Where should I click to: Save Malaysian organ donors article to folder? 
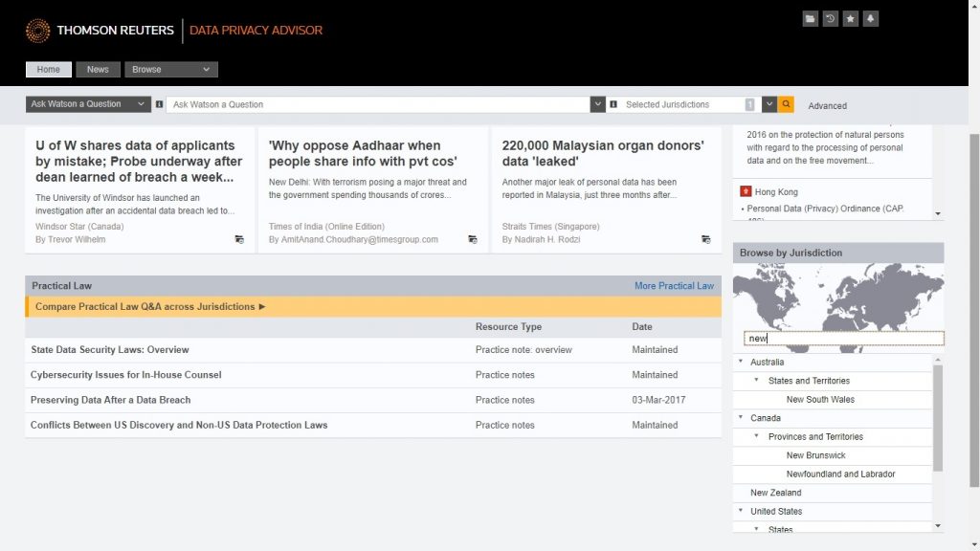[705, 239]
